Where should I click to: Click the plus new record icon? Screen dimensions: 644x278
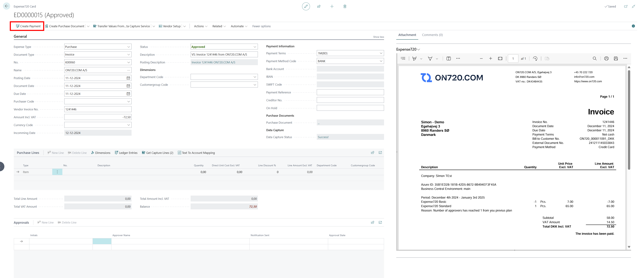click(x=332, y=6)
